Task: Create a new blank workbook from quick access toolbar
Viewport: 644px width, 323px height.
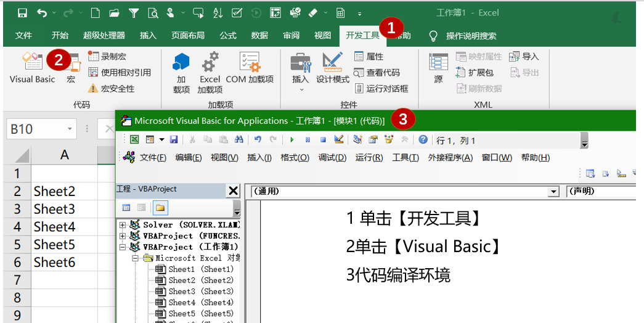Action: coord(96,13)
